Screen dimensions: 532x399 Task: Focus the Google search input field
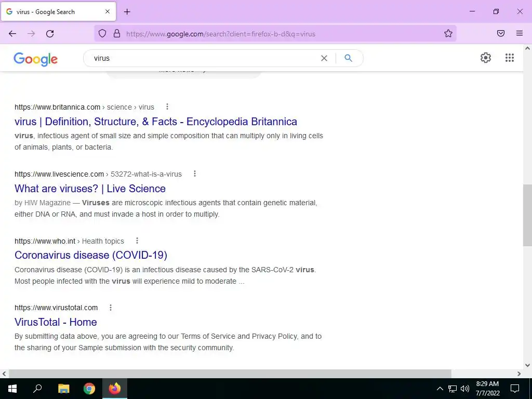(204, 58)
